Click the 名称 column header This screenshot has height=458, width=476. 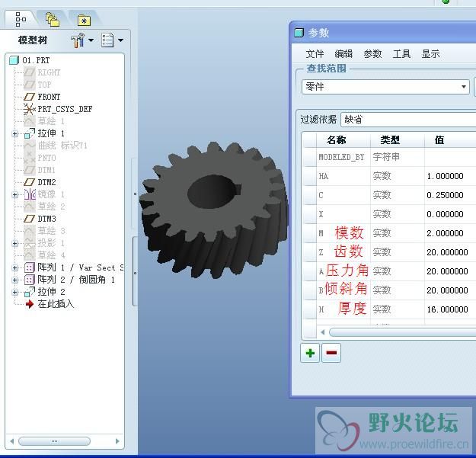[x=337, y=140]
